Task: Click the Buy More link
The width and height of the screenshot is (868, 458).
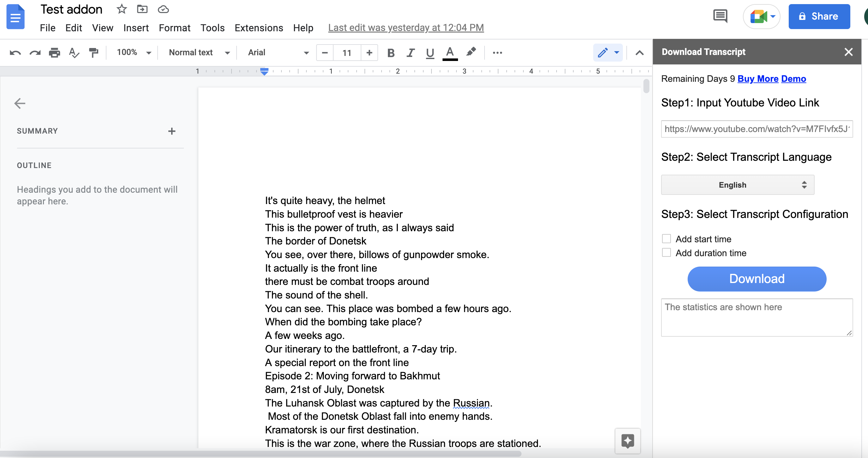Action: [x=757, y=79]
